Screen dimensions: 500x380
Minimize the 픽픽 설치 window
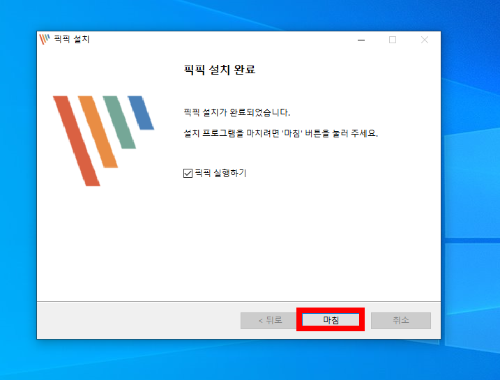click(x=361, y=40)
